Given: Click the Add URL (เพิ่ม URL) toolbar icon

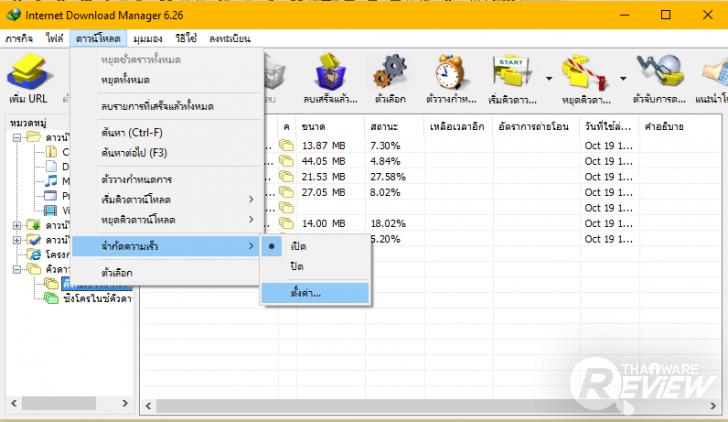Looking at the screenshot, I should (28, 71).
